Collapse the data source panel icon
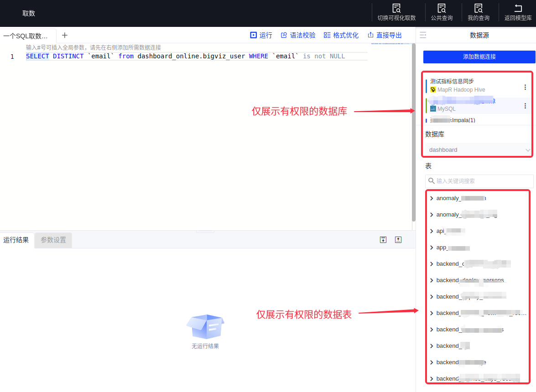Screen dimensions: 536x392 click(423, 35)
